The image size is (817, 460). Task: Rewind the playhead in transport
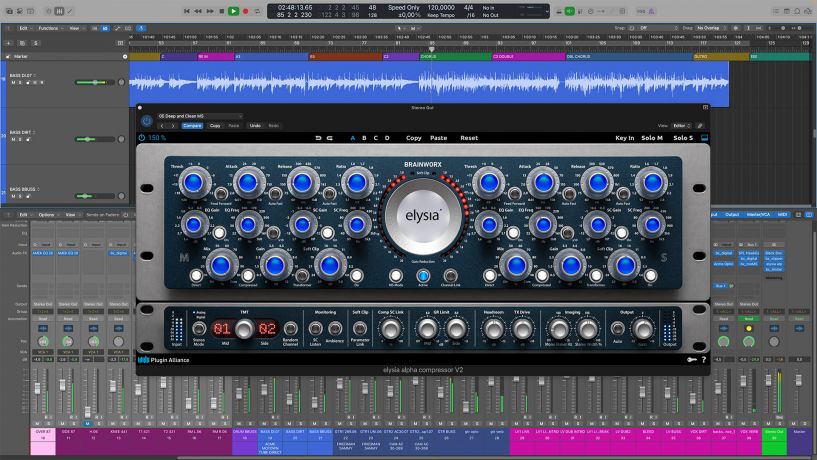tap(198, 11)
